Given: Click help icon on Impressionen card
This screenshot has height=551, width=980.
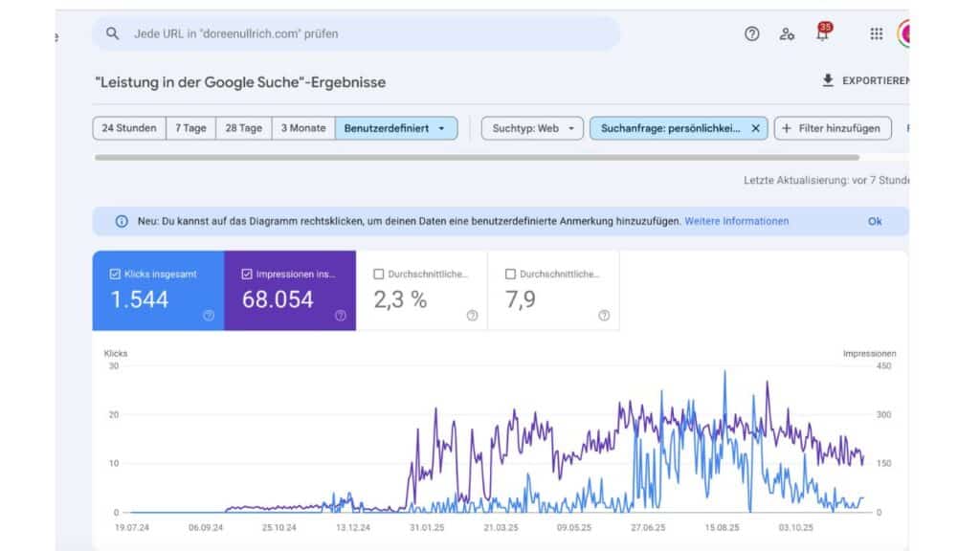Looking at the screenshot, I should pos(340,316).
